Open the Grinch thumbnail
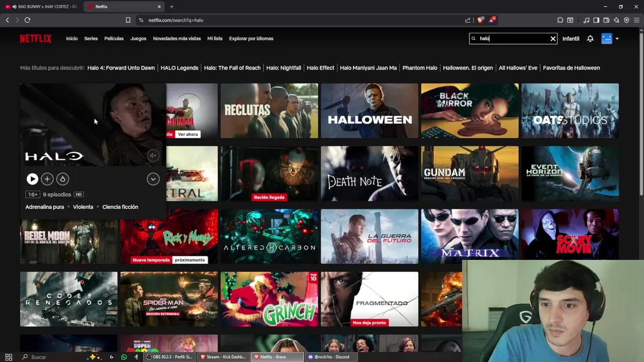The width and height of the screenshot is (644, 362). pos(269,299)
